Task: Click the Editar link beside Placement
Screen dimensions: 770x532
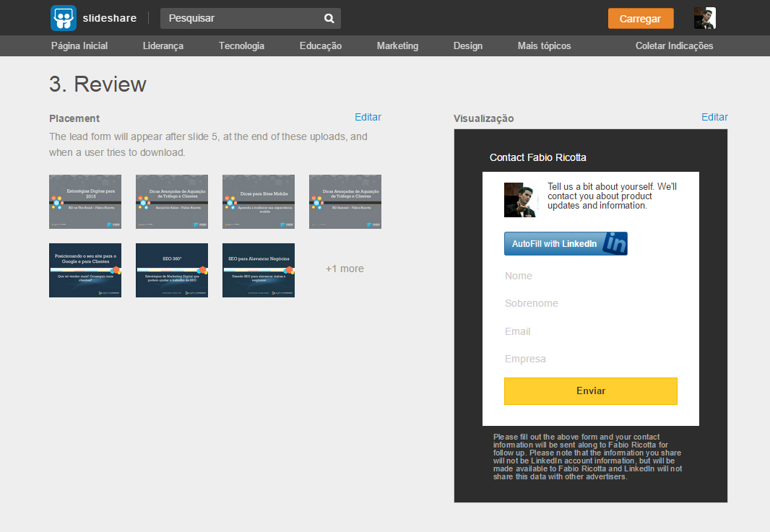Action: point(368,117)
